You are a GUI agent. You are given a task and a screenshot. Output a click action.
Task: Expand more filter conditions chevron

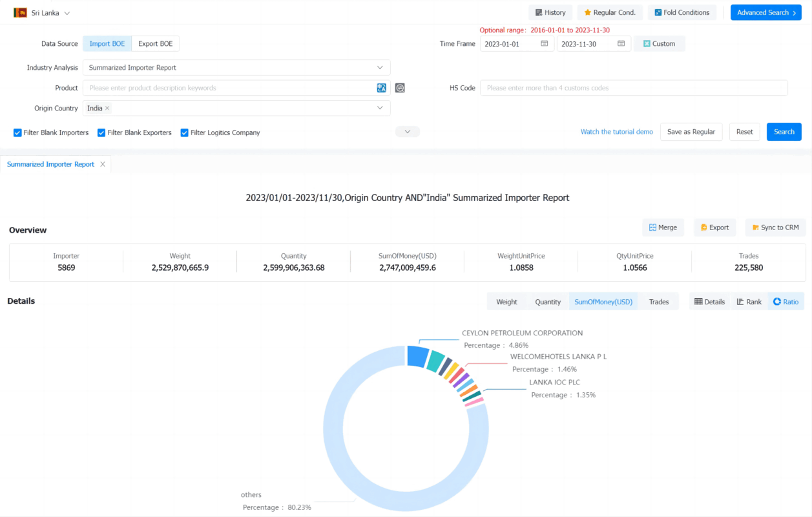(x=408, y=132)
